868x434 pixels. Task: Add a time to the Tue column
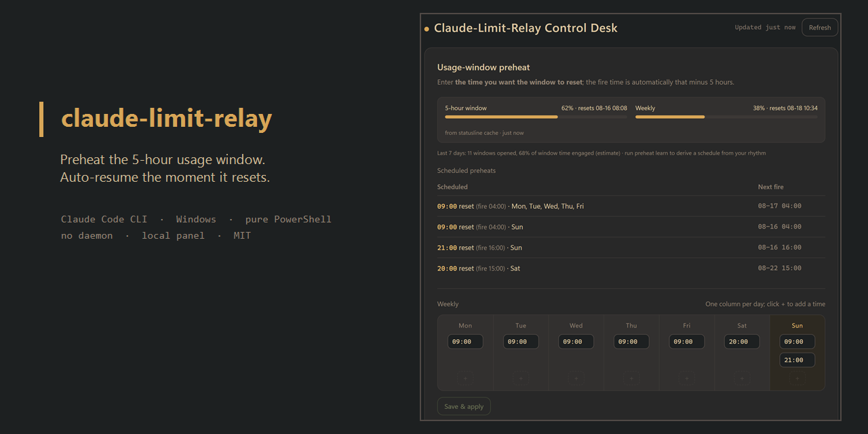(521, 378)
